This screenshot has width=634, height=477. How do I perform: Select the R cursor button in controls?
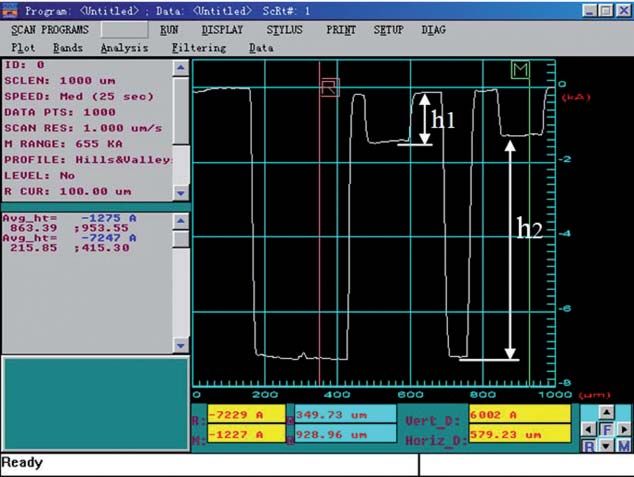[589, 446]
